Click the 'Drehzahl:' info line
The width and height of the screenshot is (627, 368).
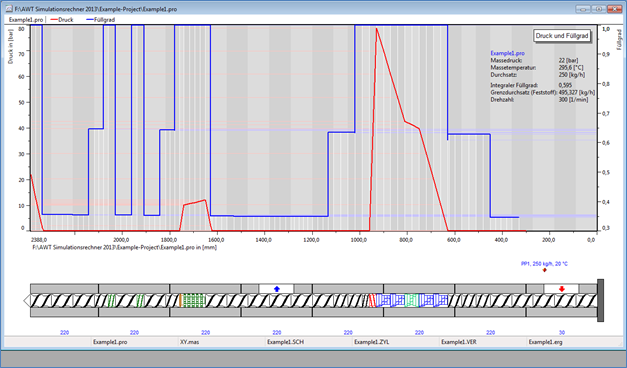tap(502, 100)
